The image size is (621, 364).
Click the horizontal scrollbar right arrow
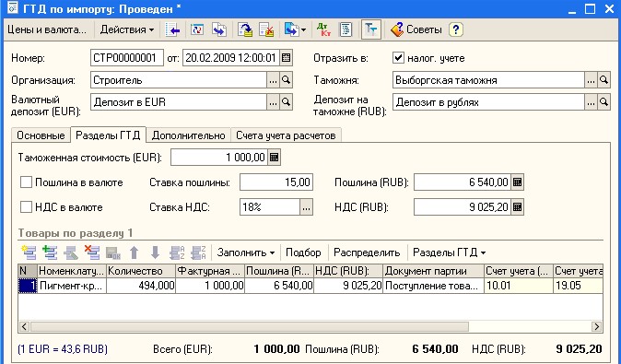coord(596,326)
